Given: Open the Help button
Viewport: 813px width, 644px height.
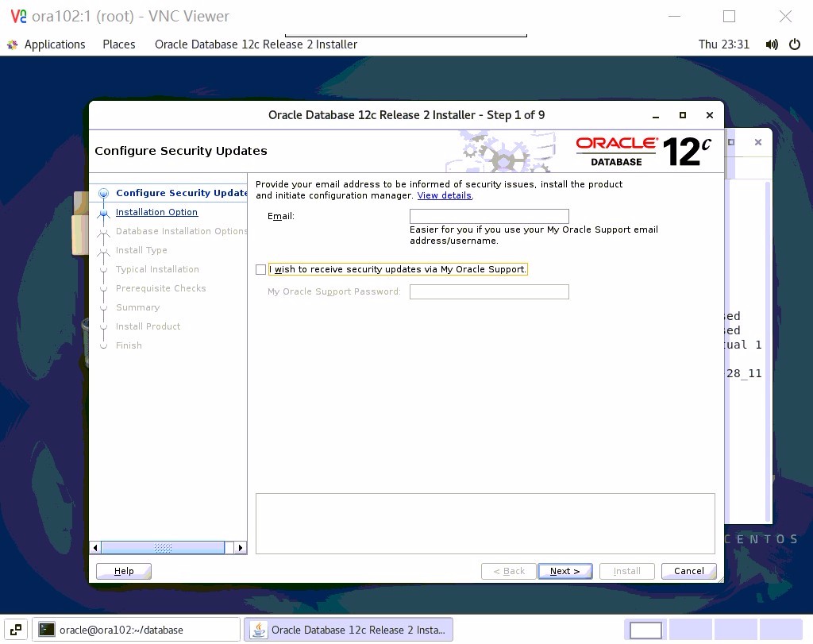Looking at the screenshot, I should (123, 571).
